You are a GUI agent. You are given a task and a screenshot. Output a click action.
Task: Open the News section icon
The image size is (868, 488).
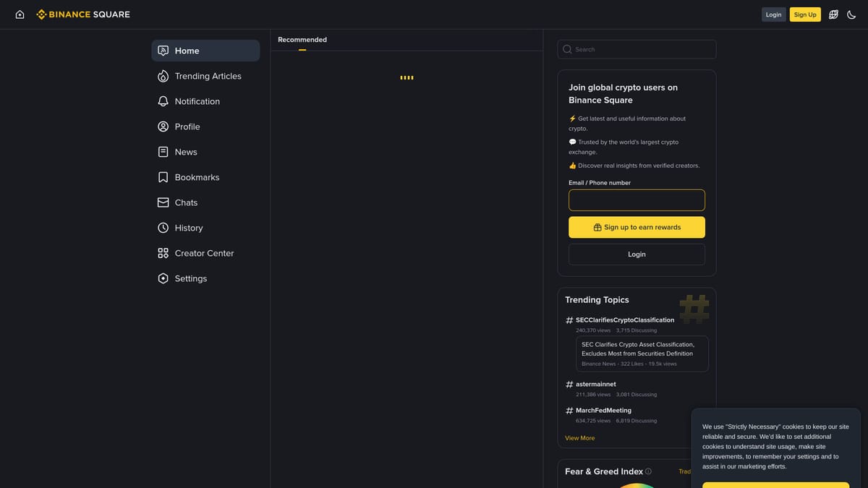click(x=163, y=152)
